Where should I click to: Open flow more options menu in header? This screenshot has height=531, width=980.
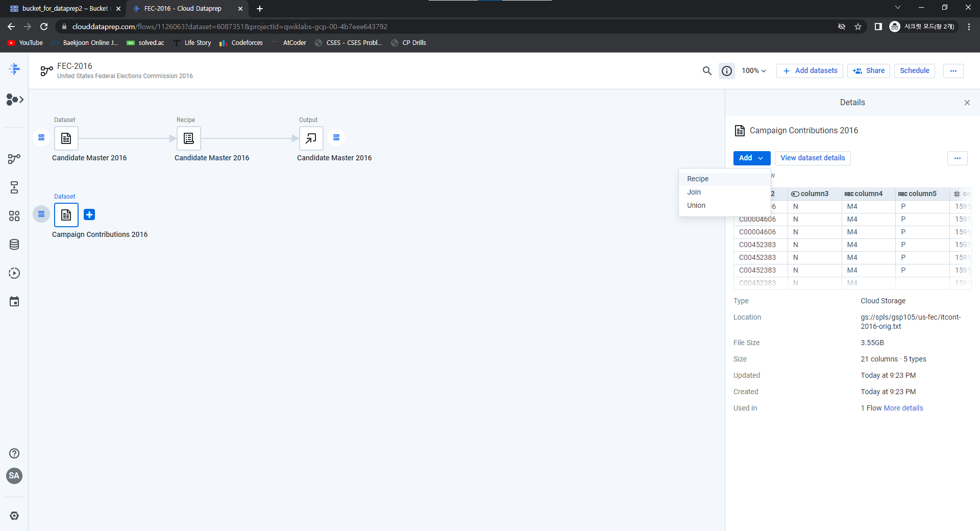coord(953,71)
